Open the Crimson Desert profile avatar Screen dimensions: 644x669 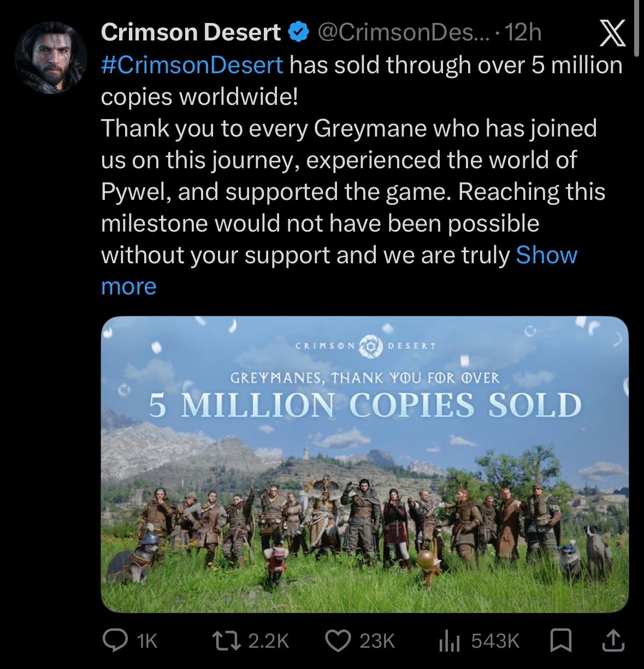(51, 57)
